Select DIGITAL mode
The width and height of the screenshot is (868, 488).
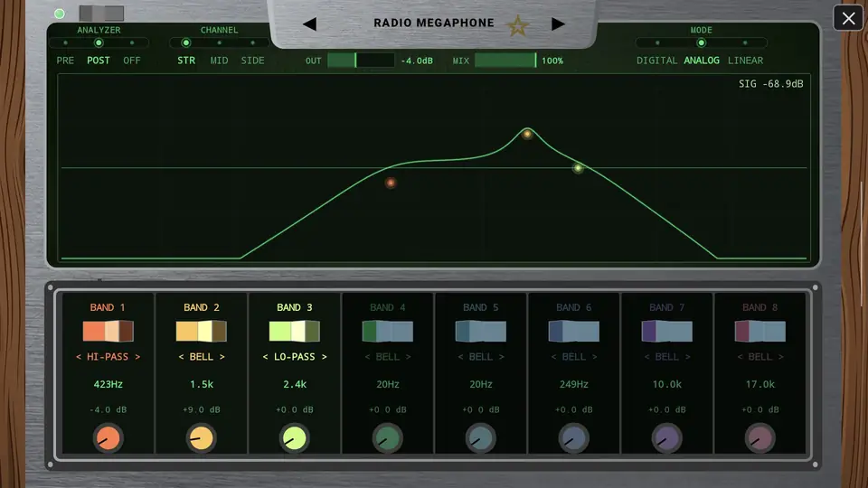click(656, 61)
